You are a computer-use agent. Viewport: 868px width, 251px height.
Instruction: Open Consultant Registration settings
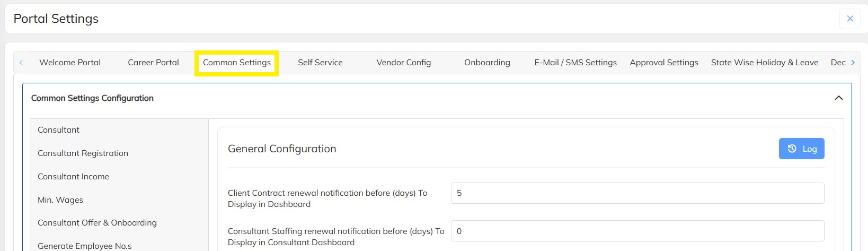83,153
